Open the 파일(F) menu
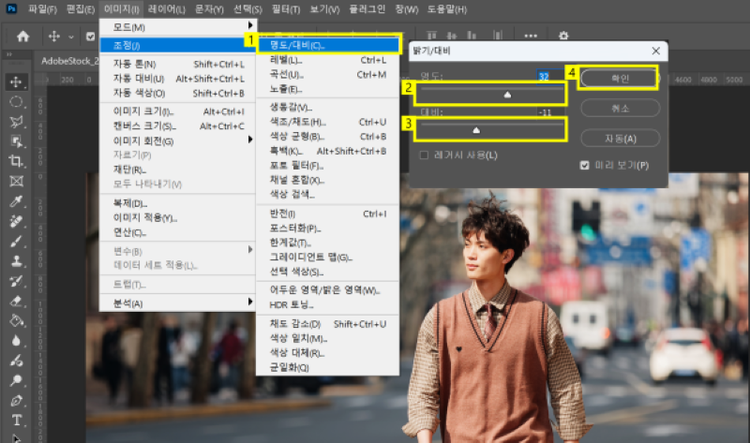The width and height of the screenshot is (750, 443). click(x=42, y=9)
